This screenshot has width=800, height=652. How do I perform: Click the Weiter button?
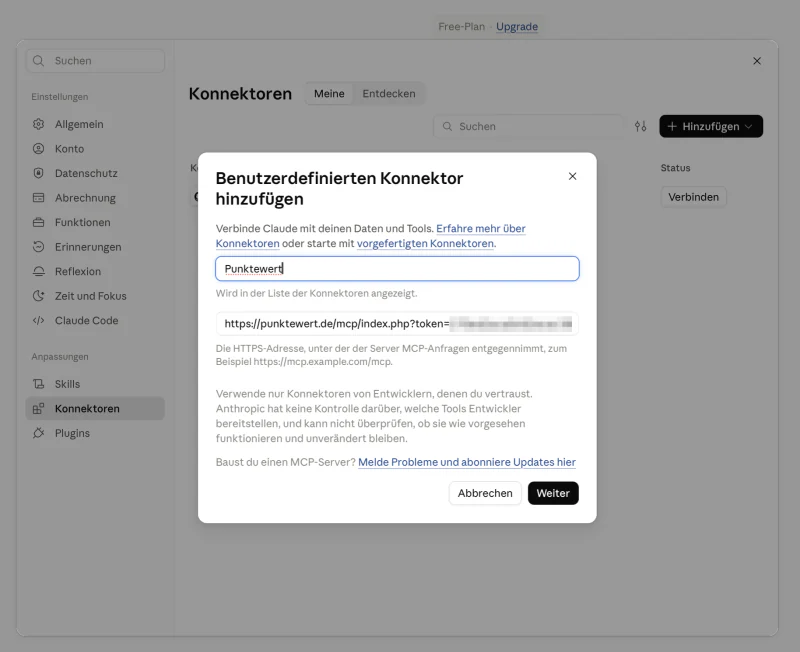click(x=553, y=493)
